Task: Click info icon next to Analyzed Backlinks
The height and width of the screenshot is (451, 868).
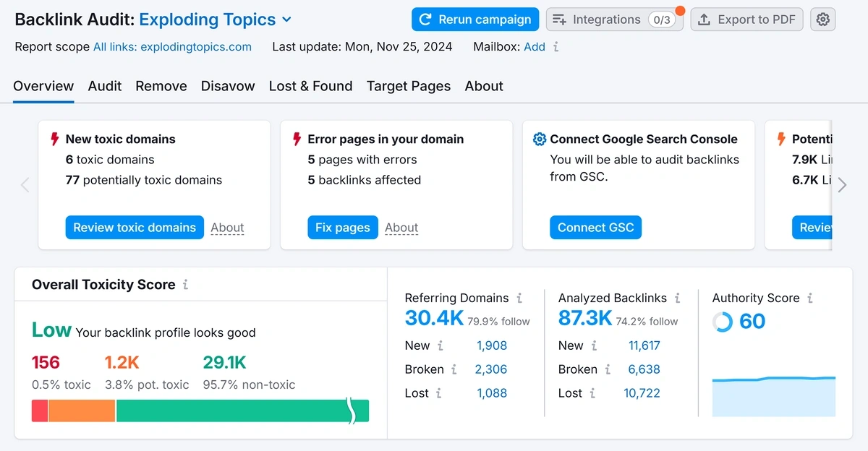Action: coord(677,298)
